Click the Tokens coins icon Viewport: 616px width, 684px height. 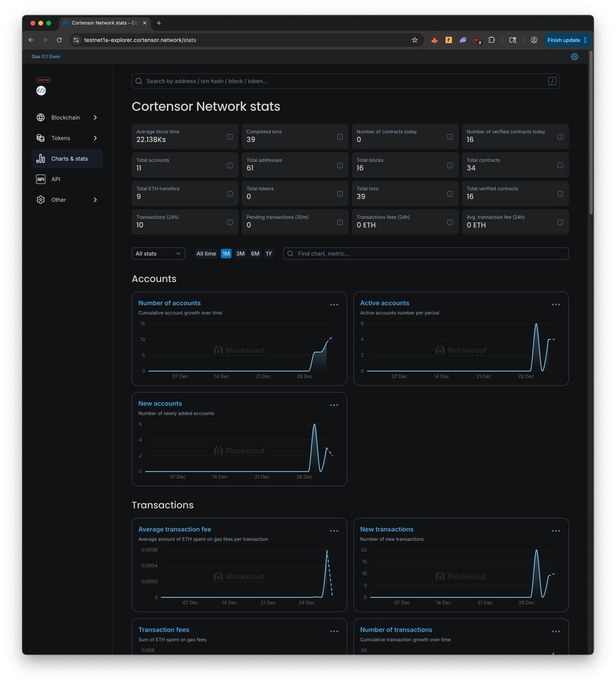tap(40, 138)
